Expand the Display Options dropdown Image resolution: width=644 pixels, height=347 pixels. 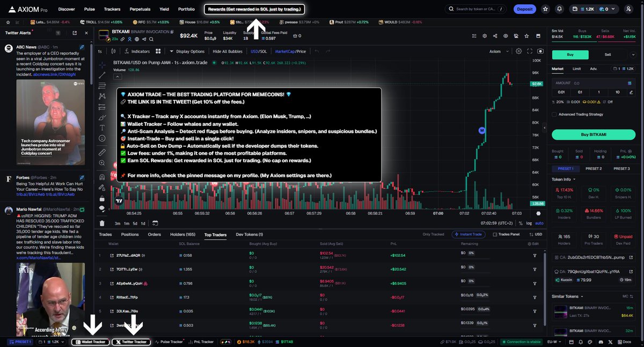pos(187,52)
